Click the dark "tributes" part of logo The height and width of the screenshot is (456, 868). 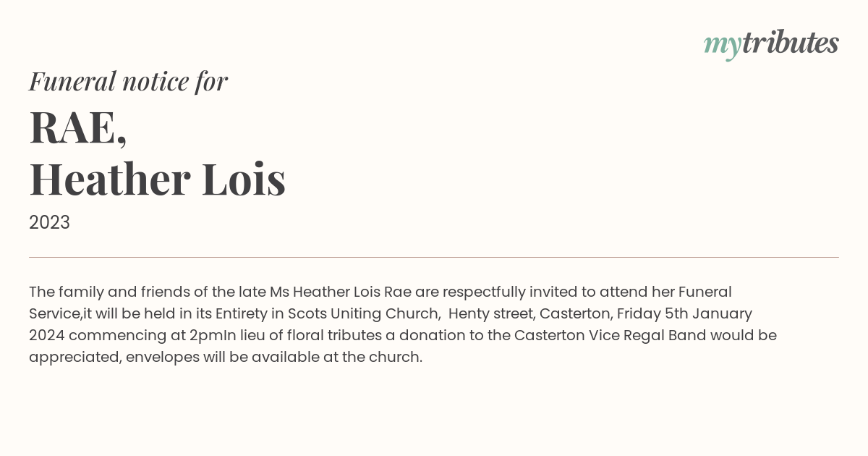[x=790, y=43]
